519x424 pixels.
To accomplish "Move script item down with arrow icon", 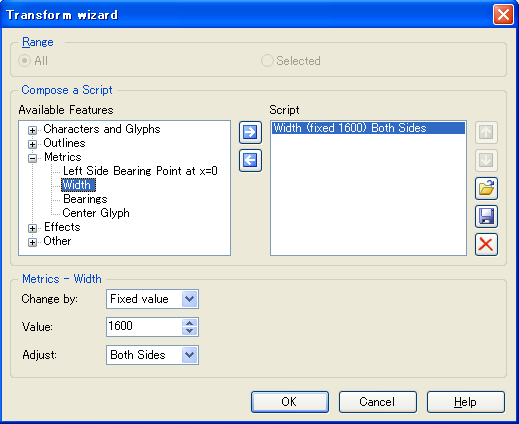I will 486,160.
